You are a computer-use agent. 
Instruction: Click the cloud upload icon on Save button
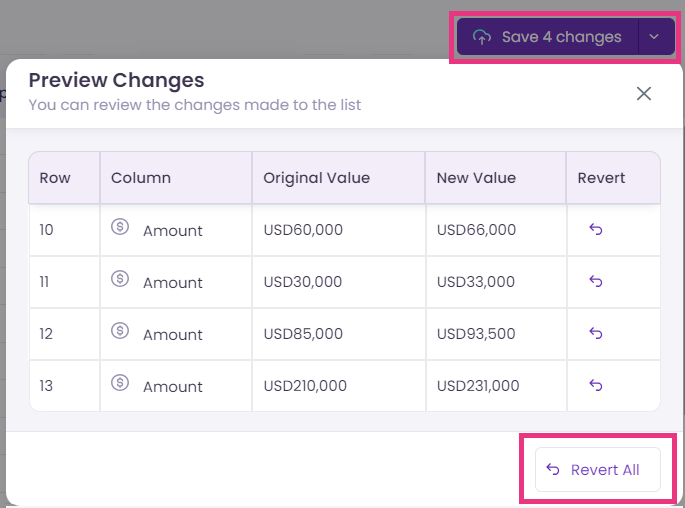click(482, 37)
